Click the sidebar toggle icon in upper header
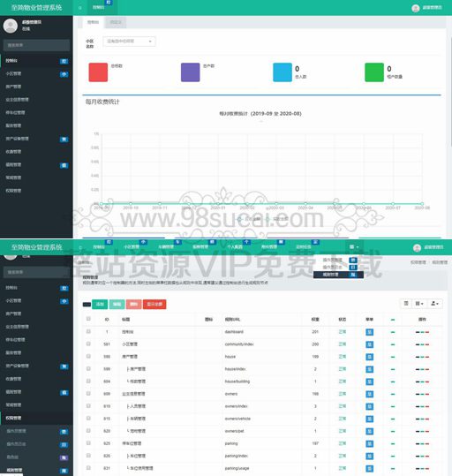The height and width of the screenshot is (476, 452). click(x=79, y=8)
